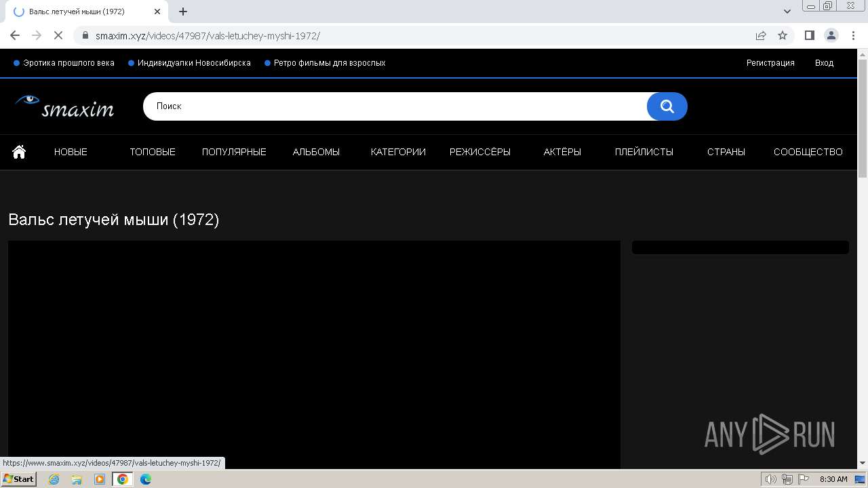Open the Chrome profile avatar icon
This screenshot has width=868, height=488.
click(831, 35)
